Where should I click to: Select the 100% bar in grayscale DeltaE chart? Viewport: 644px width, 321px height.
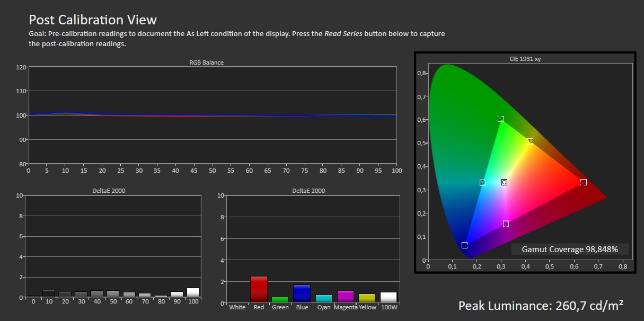click(193, 292)
